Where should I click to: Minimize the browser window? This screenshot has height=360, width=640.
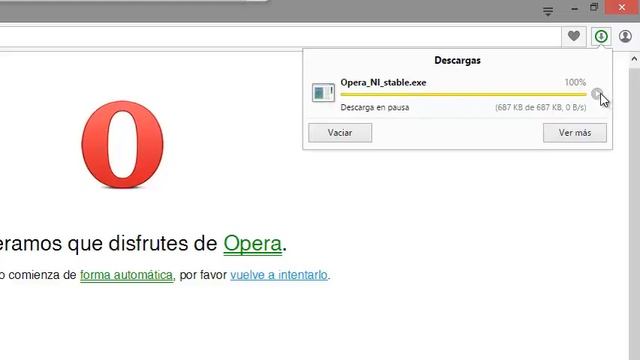(x=575, y=9)
